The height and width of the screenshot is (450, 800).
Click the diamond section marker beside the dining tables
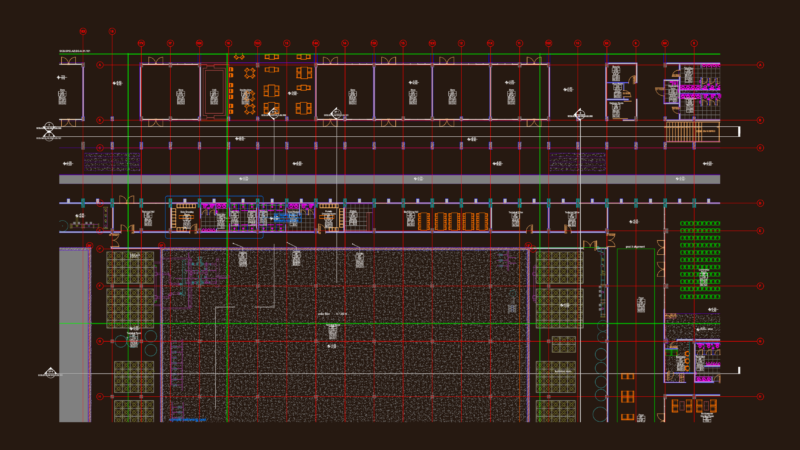274,114
